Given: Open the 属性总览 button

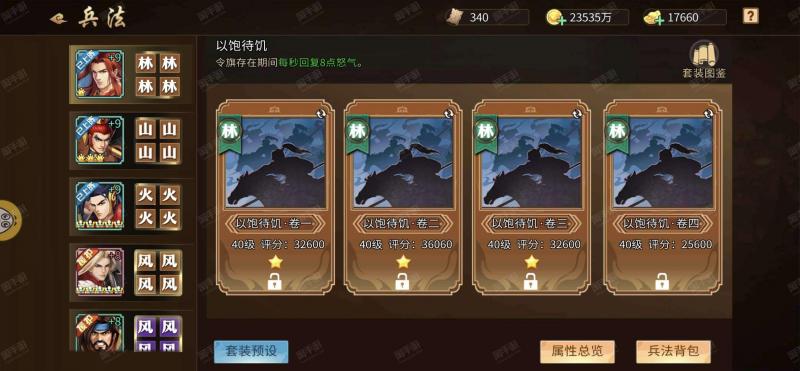Looking at the screenshot, I should coord(577,351).
